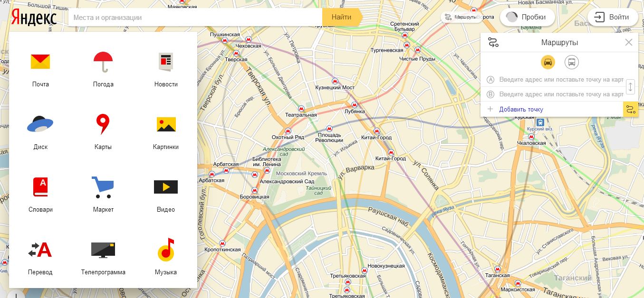Click Добавить точку link

click(521, 110)
